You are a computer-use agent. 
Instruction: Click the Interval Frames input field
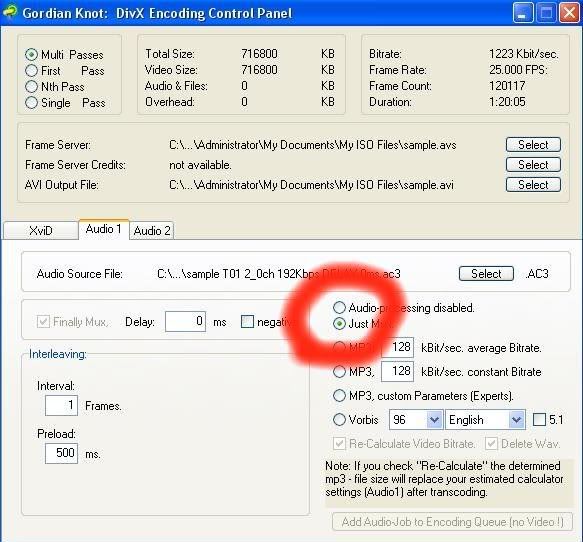61,405
